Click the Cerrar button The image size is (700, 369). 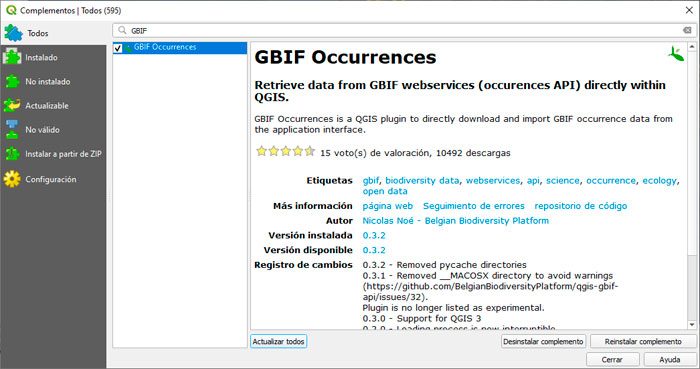[x=612, y=360]
